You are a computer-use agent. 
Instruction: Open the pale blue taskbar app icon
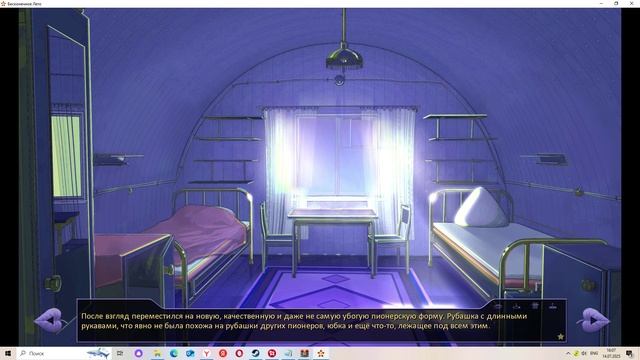(288, 353)
